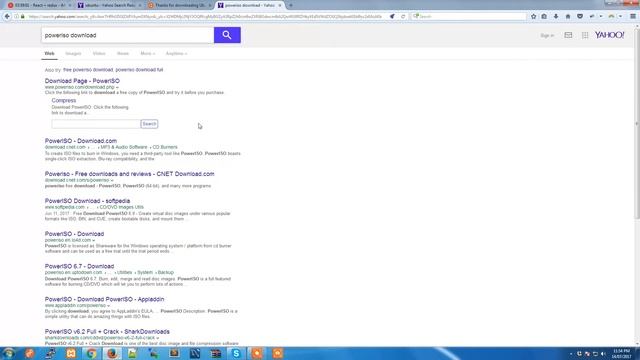Open 'PowerISO - Download.com' result
The height and width of the screenshot is (360, 640).
[81, 141]
